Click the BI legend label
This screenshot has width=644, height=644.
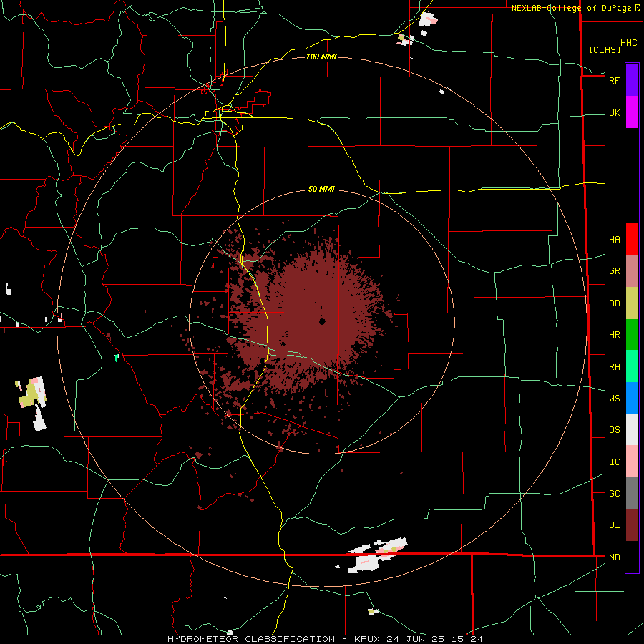pyautogui.click(x=614, y=525)
